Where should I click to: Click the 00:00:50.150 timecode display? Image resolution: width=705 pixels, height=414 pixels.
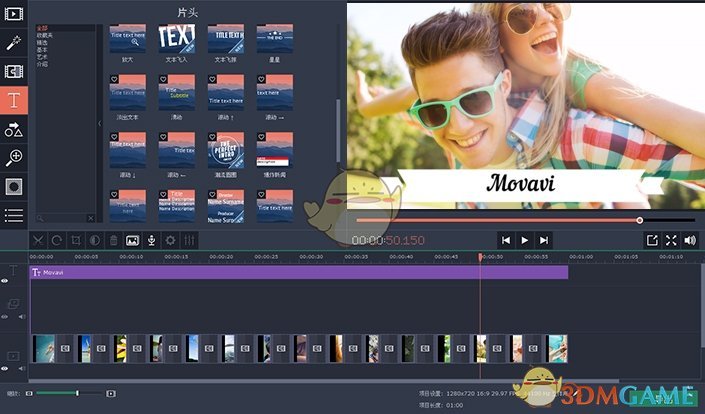[x=388, y=240]
